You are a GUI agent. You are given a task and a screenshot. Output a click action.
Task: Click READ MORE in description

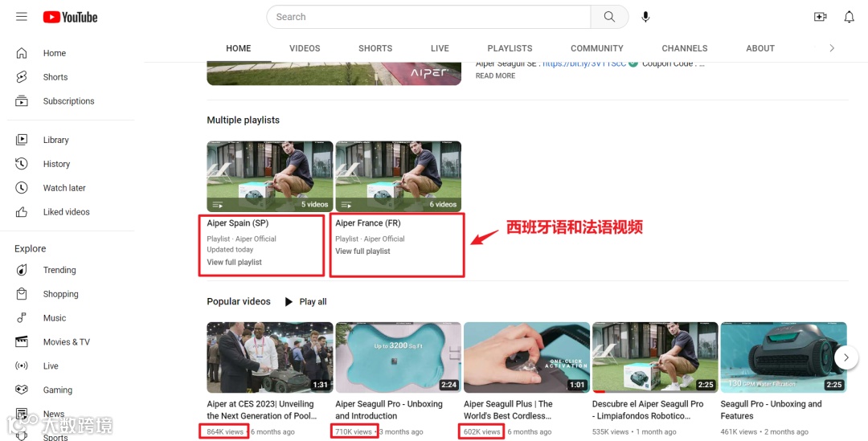click(495, 76)
